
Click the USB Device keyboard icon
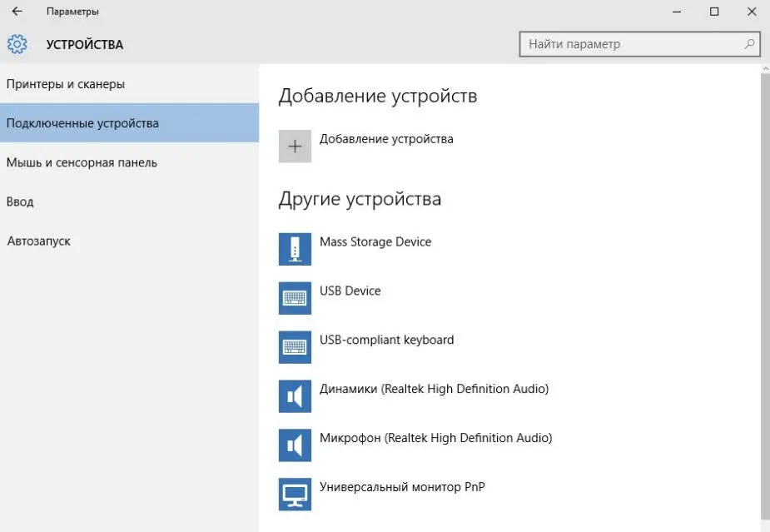(295, 298)
